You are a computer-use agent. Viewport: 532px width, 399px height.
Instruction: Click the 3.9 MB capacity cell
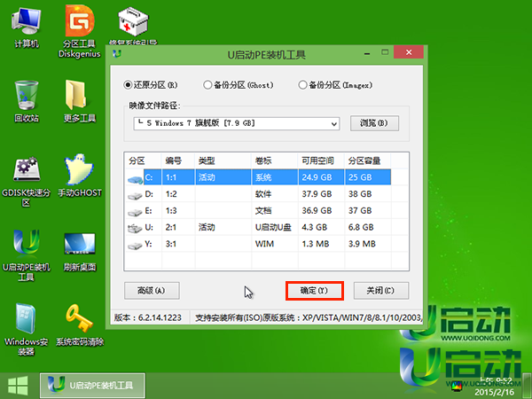point(367,244)
